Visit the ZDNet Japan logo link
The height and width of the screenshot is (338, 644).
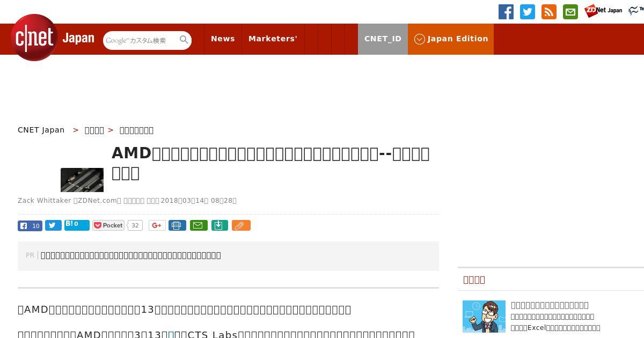[x=603, y=11]
